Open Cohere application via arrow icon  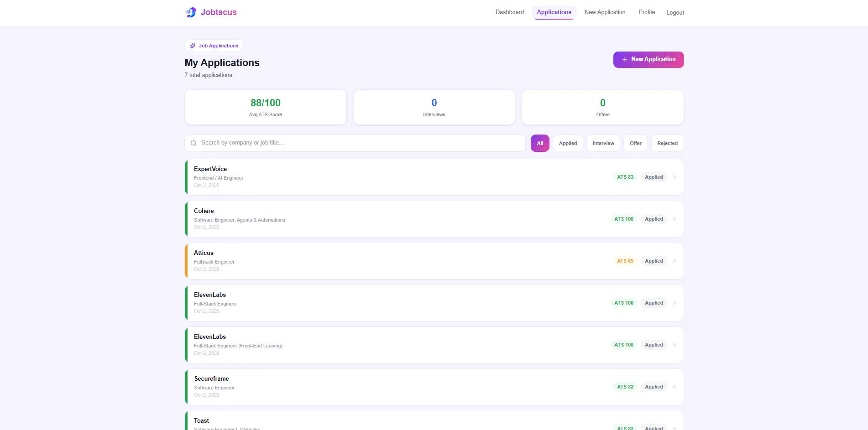[x=674, y=219]
